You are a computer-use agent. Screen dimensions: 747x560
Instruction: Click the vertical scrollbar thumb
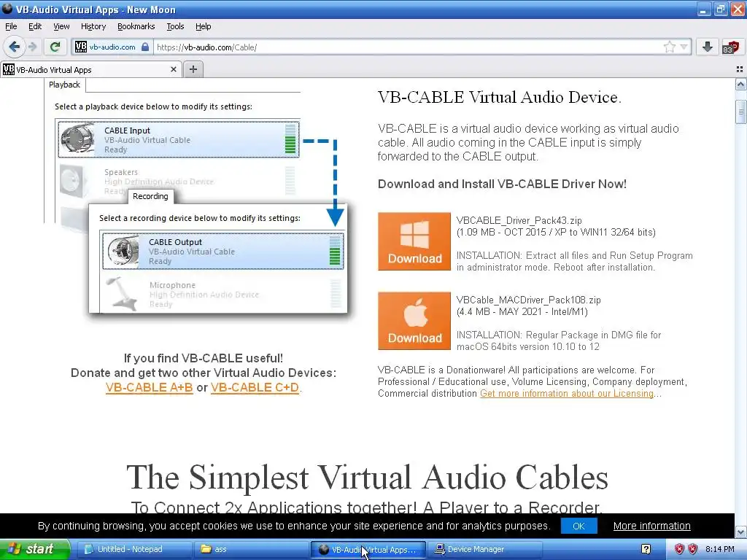pos(741,112)
